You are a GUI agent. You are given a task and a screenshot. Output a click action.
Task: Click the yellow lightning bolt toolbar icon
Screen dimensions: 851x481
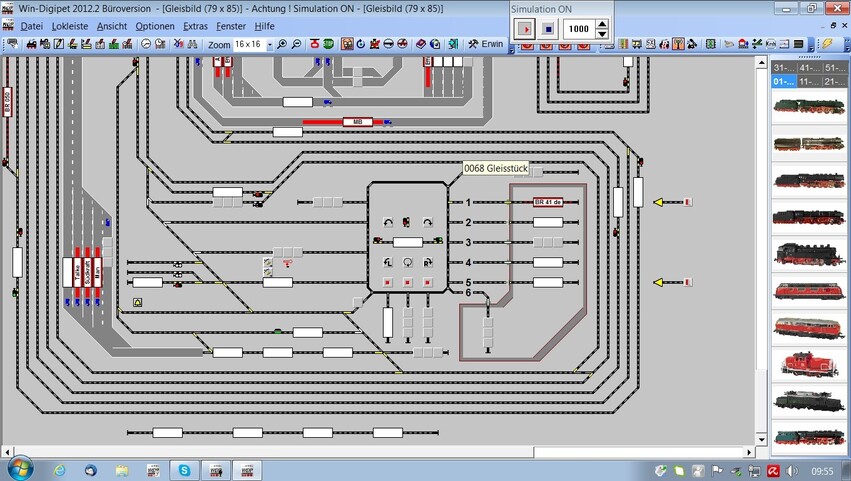point(827,44)
